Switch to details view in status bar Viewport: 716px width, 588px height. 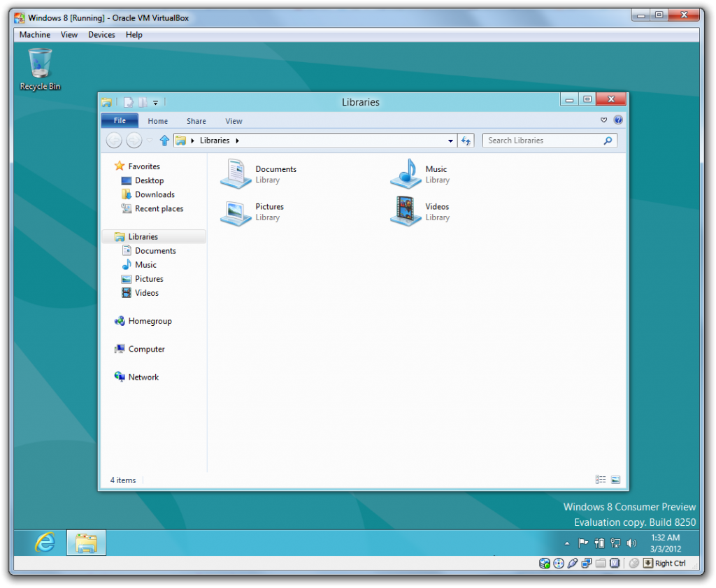[x=600, y=480]
